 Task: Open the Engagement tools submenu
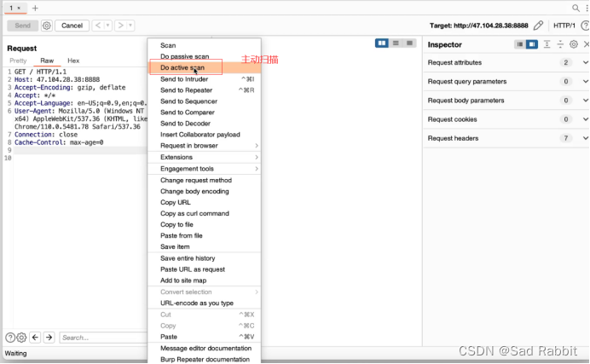point(205,169)
